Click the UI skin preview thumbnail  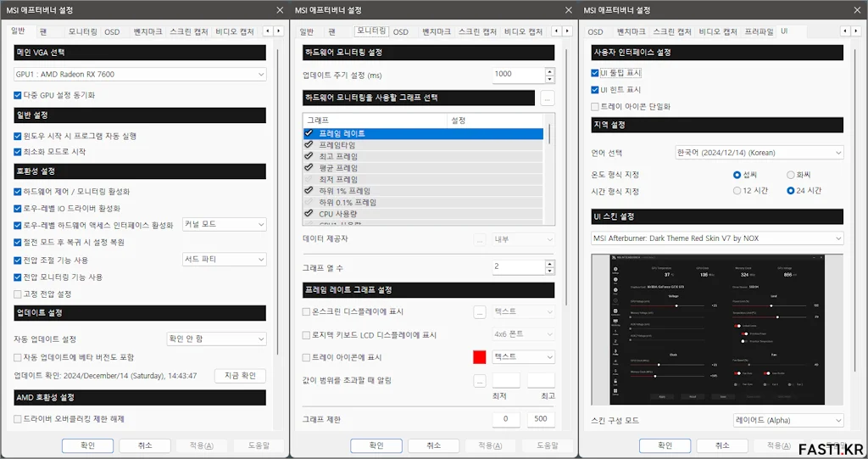717,329
